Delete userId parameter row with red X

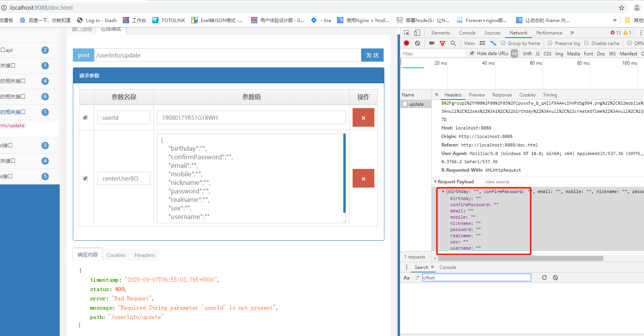(363, 118)
